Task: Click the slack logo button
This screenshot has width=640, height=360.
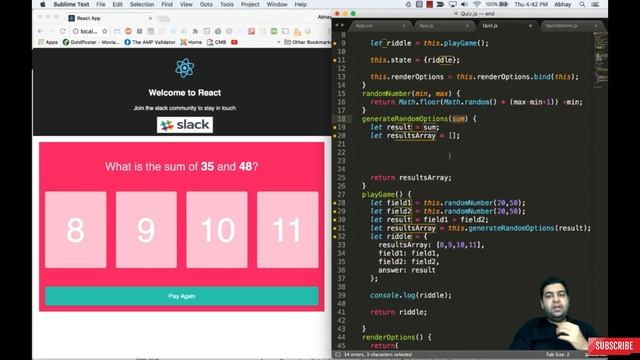Action: click(184, 125)
